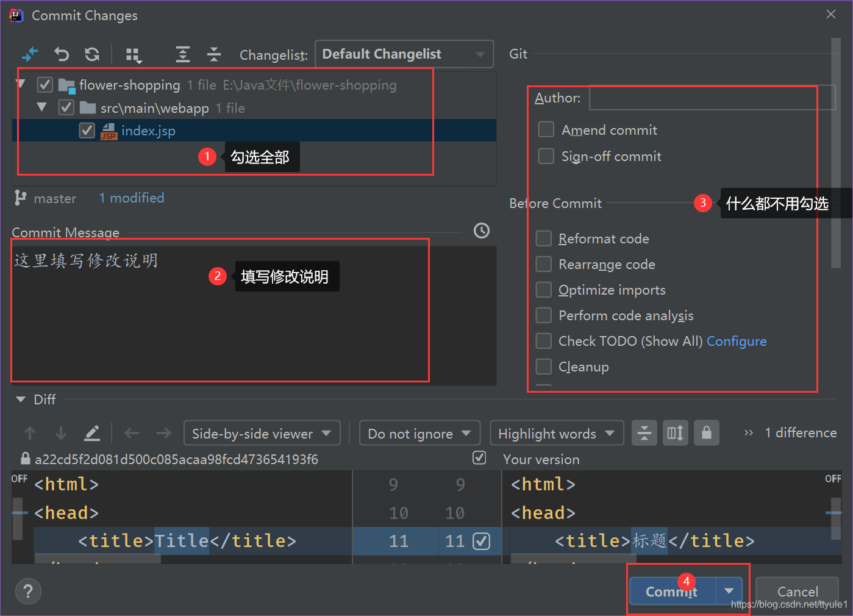Toggle line 11 change inclusion checkbox
The height and width of the screenshot is (616, 853).
482,541
